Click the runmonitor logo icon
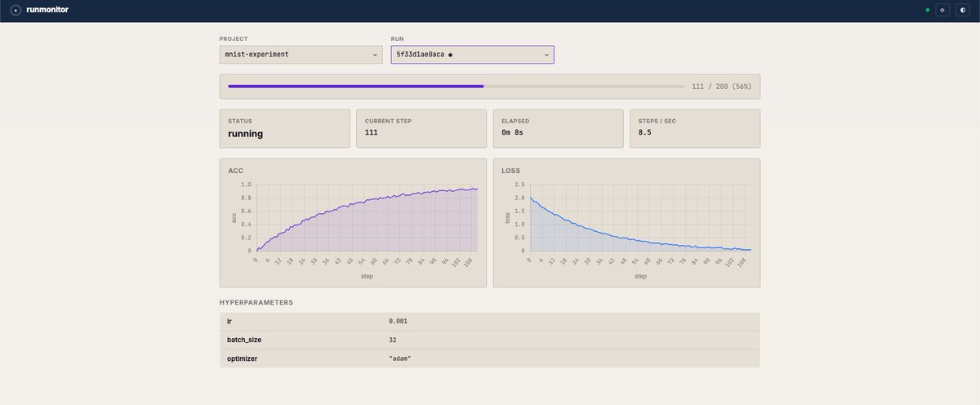The width and height of the screenshot is (980, 405). 16,11
